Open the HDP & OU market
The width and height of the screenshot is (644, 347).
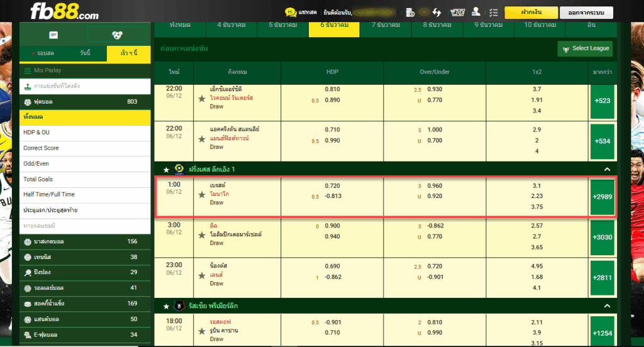(85, 133)
